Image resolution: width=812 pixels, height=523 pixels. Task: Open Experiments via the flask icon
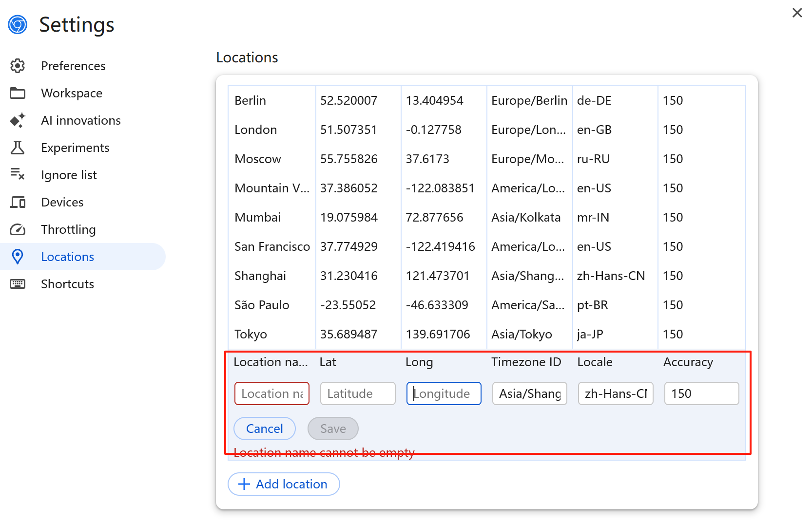coord(18,148)
